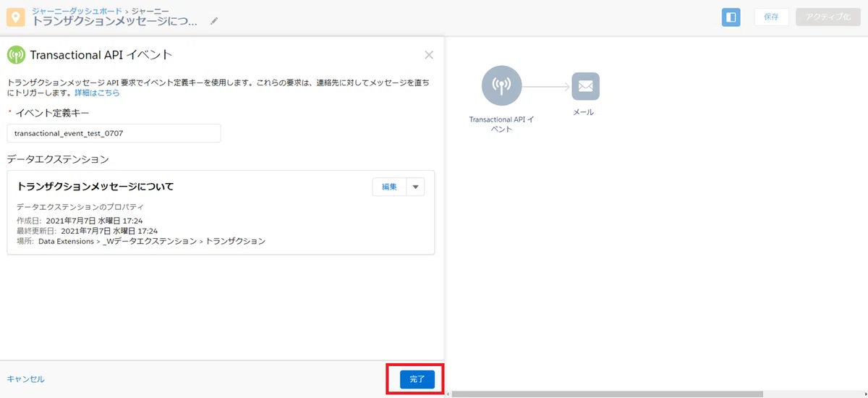
Task: Click the 場所 Data Extensions path text
Action: tap(141, 241)
